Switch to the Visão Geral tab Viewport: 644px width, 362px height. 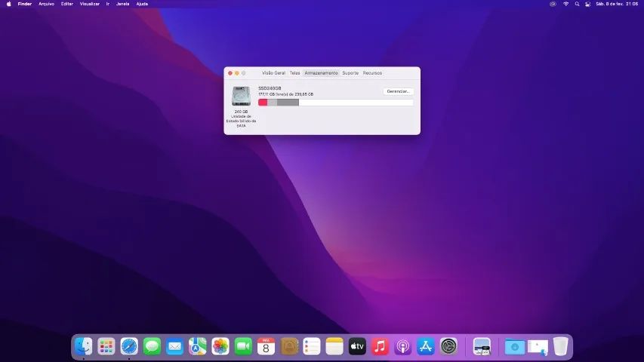(273, 73)
